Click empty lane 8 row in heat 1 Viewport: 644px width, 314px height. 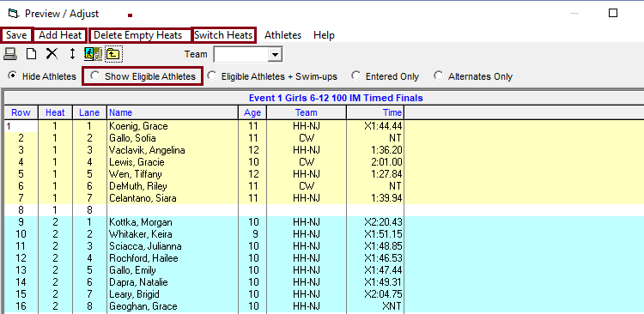click(x=324, y=210)
